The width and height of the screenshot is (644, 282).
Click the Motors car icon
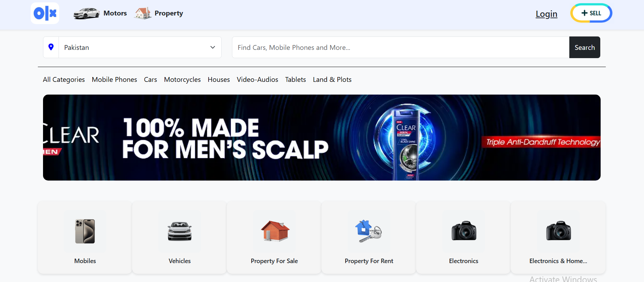[x=86, y=13]
